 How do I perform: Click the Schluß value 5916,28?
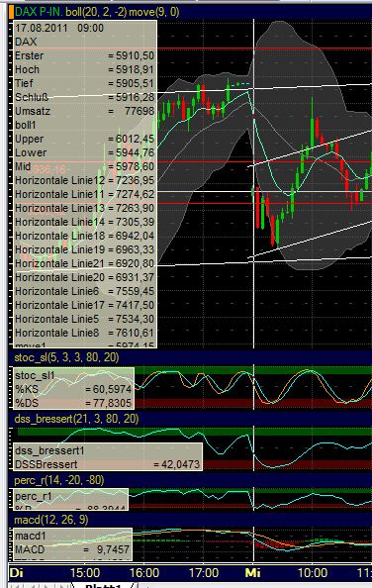(135, 97)
